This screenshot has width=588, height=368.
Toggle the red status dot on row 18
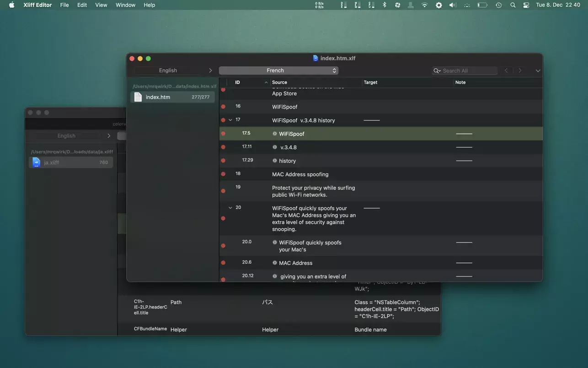coord(223,174)
